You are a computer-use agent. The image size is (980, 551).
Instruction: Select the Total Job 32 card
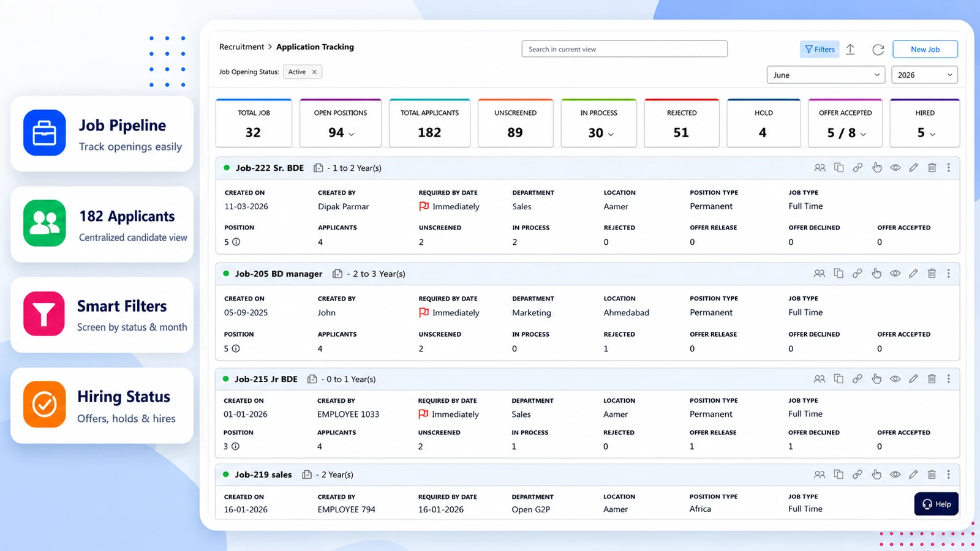(254, 123)
